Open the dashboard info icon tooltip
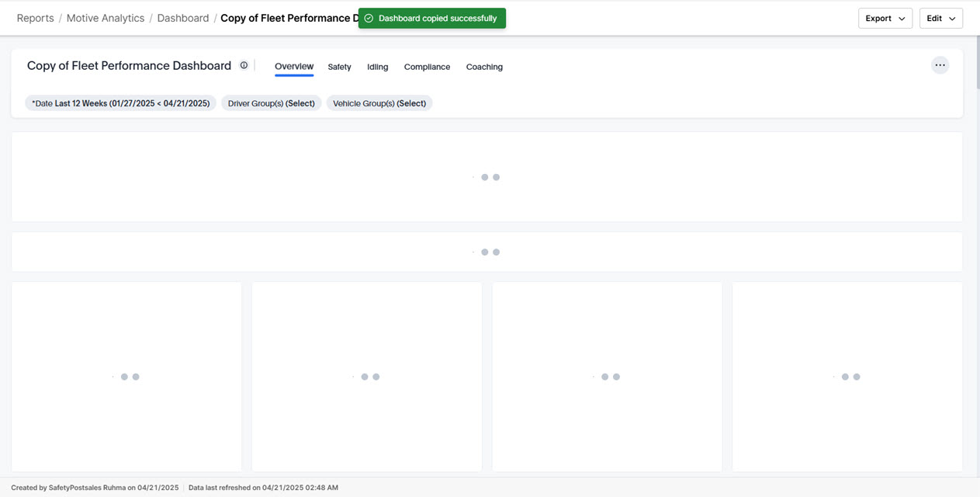980x497 pixels. click(x=244, y=65)
